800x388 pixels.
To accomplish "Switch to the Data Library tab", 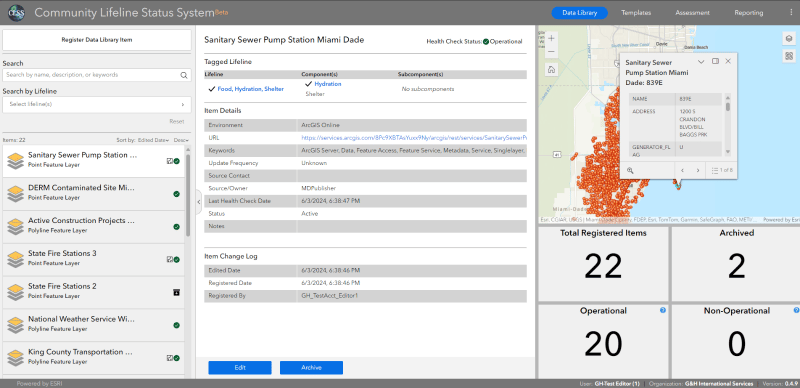I will pyautogui.click(x=580, y=13).
